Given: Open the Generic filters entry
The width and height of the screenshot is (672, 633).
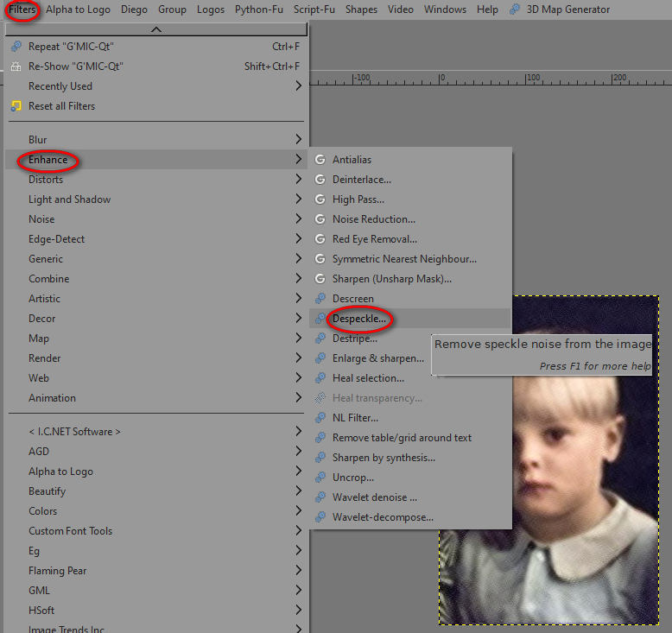Looking at the screenshot, I should (156, 259).
